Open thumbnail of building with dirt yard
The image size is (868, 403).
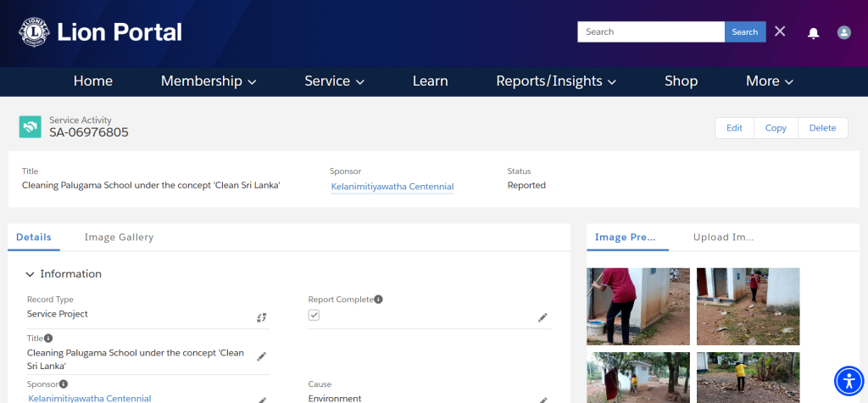pos(748,306)
